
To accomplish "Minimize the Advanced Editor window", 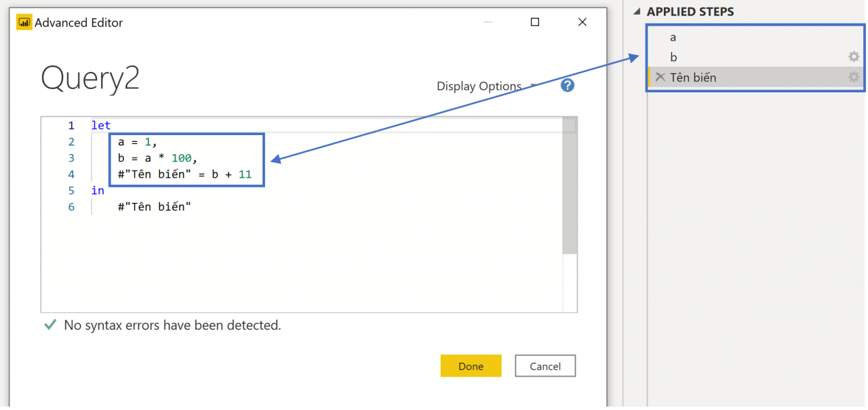I will click(x=488, y=22).
